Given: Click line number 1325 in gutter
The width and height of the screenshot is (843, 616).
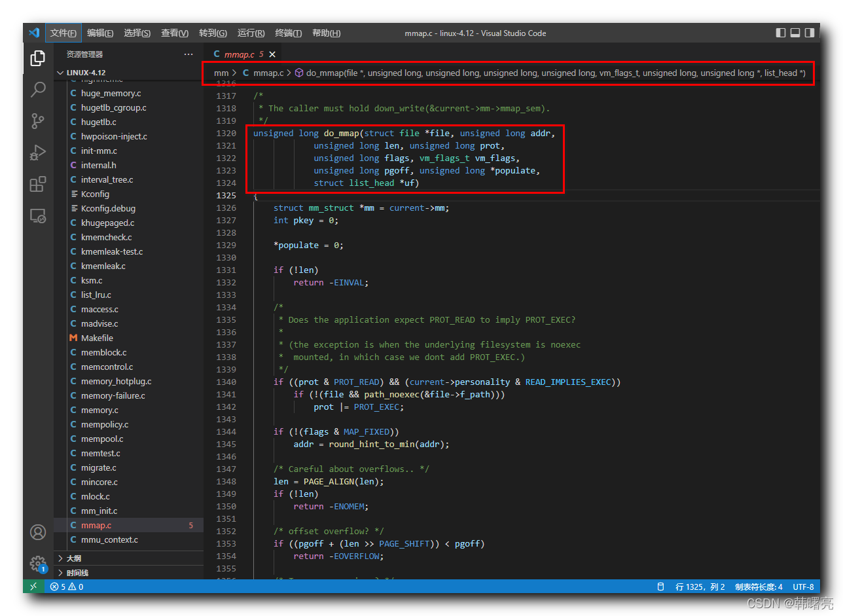Looking at the screenshot, I should coord(226,195).
